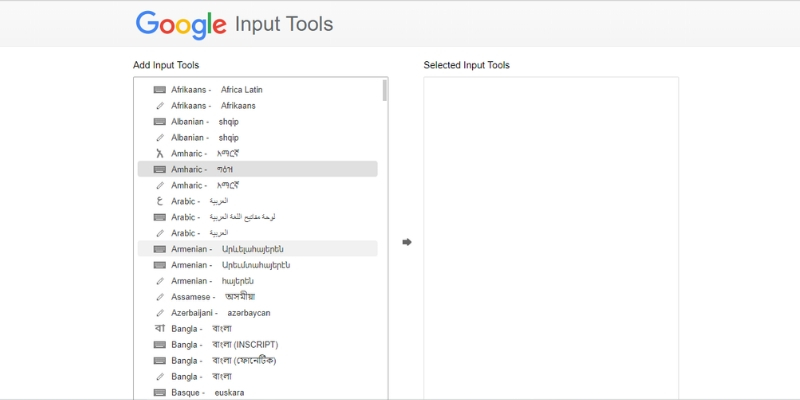Click the right arrow to add selected tool
The image size is (800, 400).
(407, 242)
